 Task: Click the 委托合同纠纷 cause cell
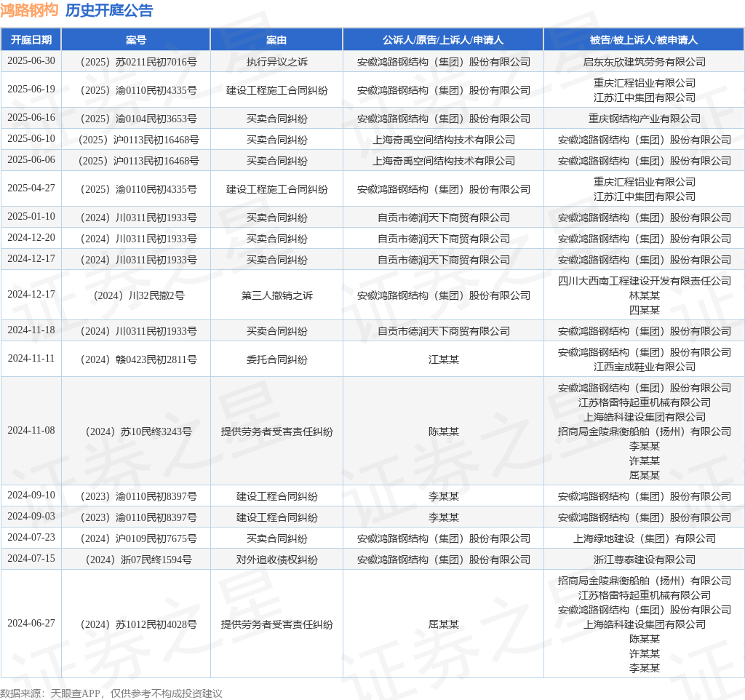tap(277, 359)
